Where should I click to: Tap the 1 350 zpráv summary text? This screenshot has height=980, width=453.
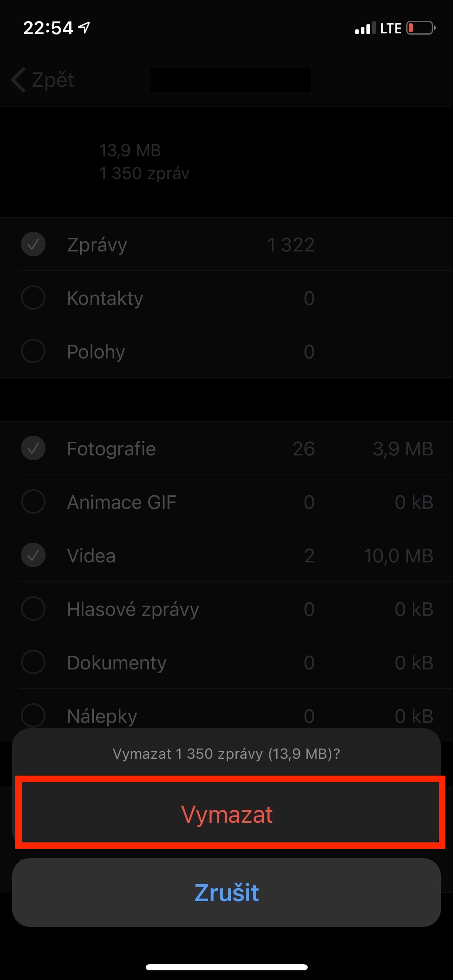pyautogui.click(x=144, y=173)
